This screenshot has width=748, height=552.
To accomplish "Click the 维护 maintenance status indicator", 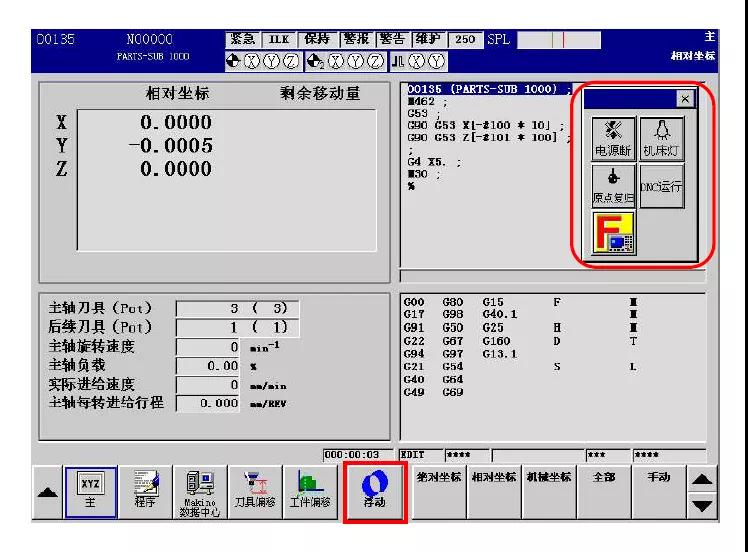I will point(428,39).
